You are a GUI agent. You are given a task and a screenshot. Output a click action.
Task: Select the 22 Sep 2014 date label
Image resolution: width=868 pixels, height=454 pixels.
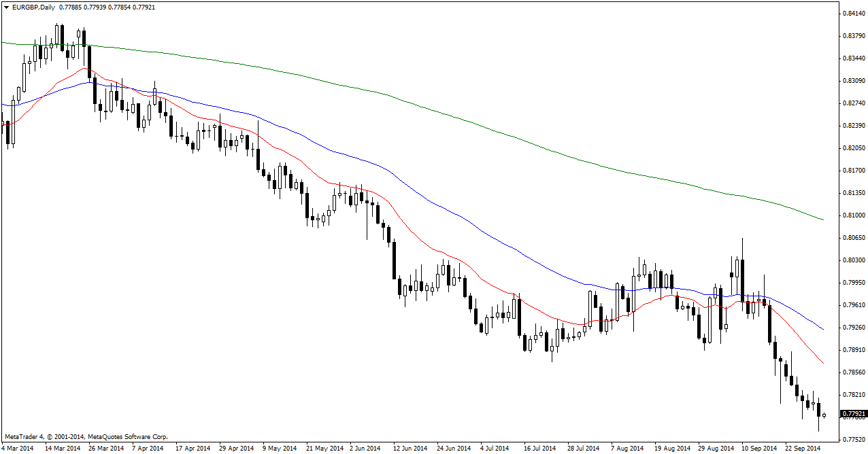point(803,449)
